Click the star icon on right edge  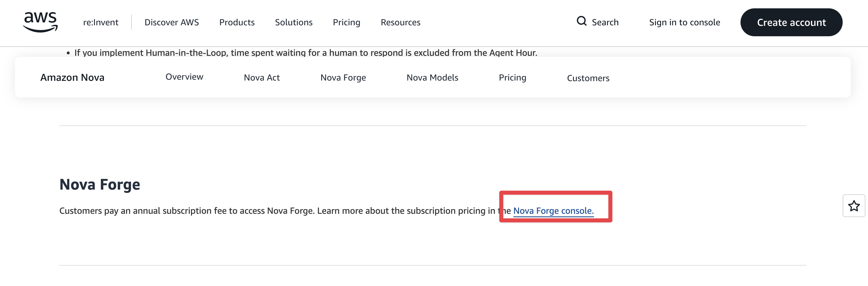click(854, 206)
